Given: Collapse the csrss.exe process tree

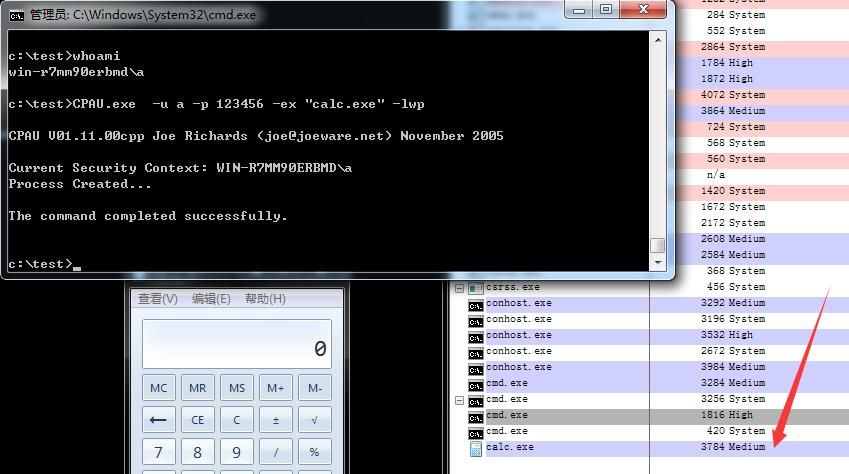Looking at the screenshot, I should point(459,288).
